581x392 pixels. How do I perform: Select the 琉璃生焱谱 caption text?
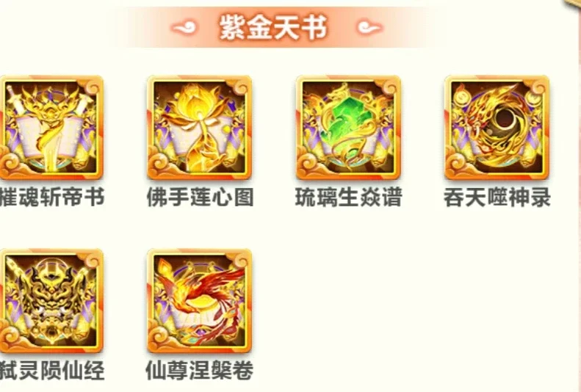click(x=349, y=197)
